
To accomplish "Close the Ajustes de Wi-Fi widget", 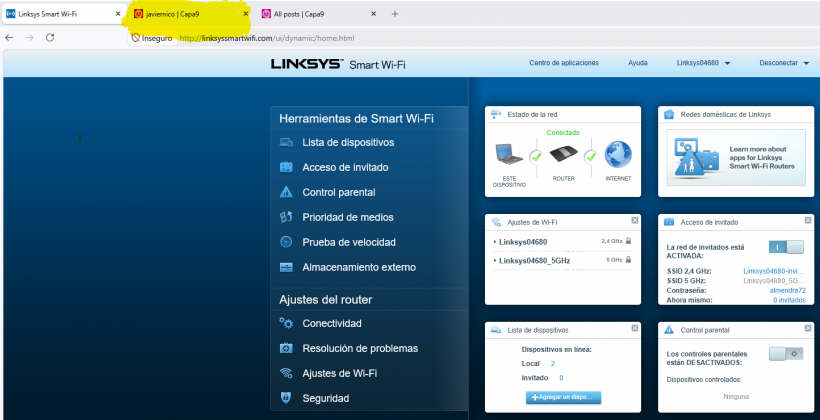I will coord(634,220).
